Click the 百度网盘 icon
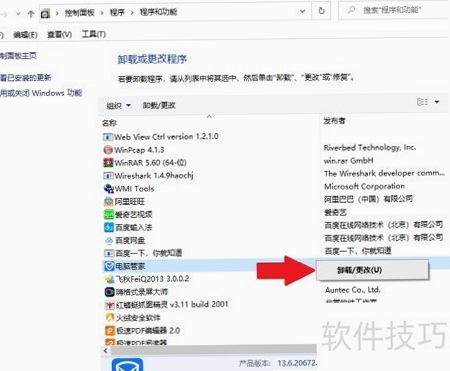Viewport: 450px width, 371px height. (x=109, y=240)
